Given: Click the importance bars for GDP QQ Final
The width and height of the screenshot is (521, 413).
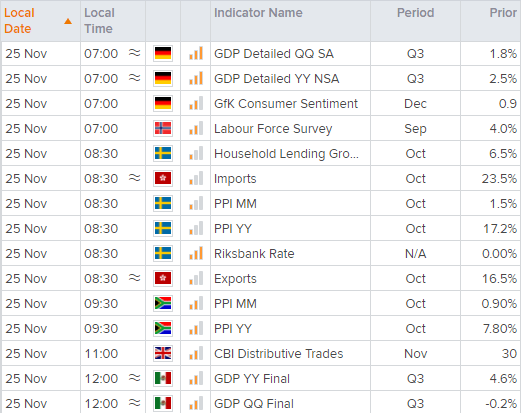Looking at the screenshot, I should click(x=196, y=403).
